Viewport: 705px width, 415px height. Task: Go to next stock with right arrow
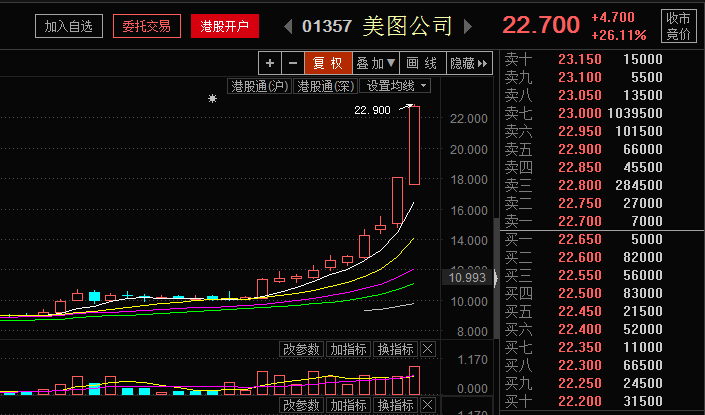(x=468, y=27)
